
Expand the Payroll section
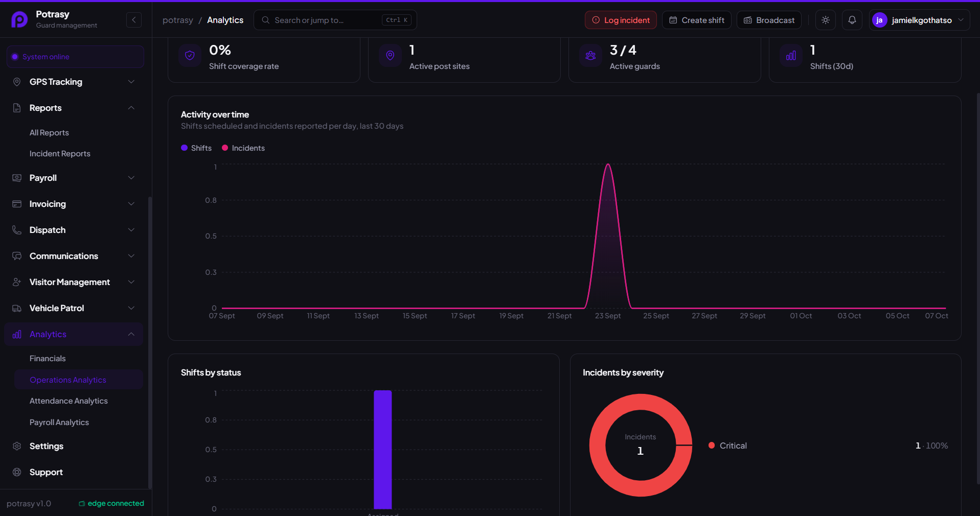tap(131, 178)
